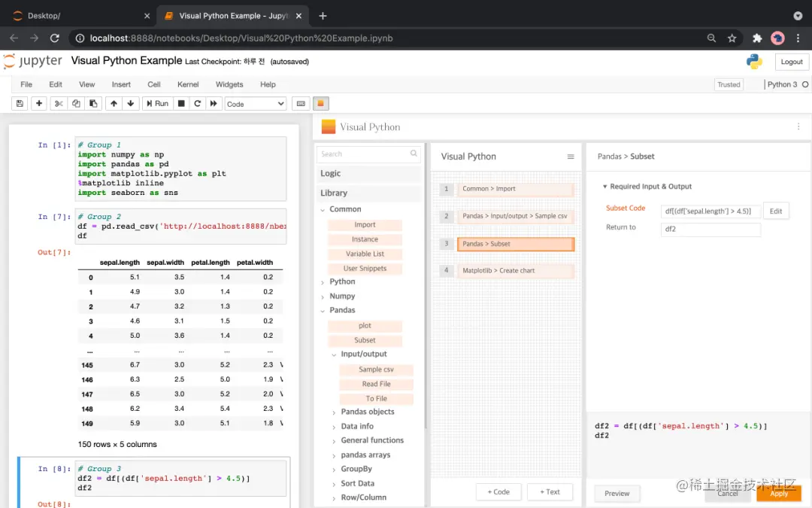Viewport: 812px width, 508px height.
Task: Open the Kernel menu
Action: [x=188, y=84]
